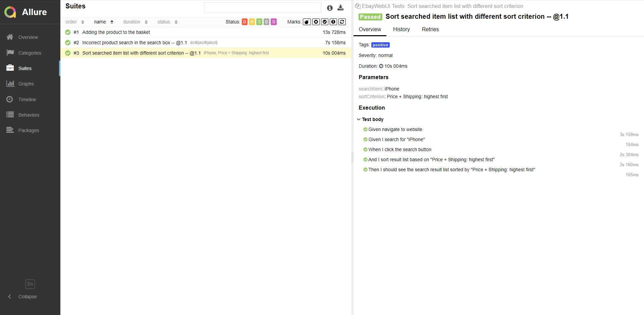Open the Overview dashboard icon
644x315 pixels.
click(28, 37)
